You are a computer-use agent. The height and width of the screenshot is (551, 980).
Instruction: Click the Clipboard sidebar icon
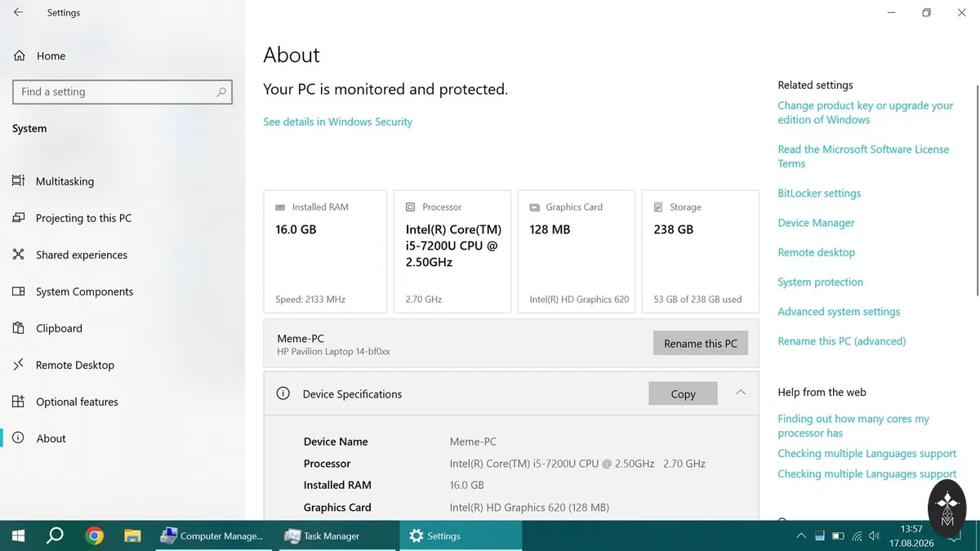[x=18, y=328]
